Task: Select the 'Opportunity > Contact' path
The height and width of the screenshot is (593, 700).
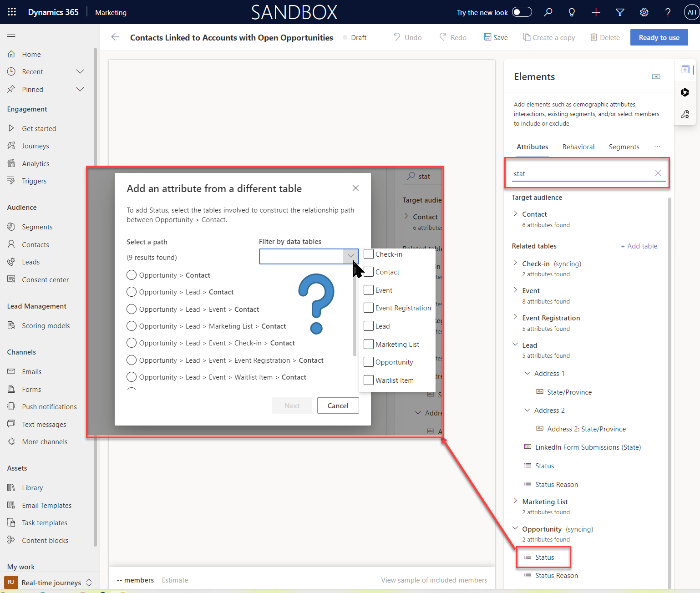Action: click(x=132, y=275)
